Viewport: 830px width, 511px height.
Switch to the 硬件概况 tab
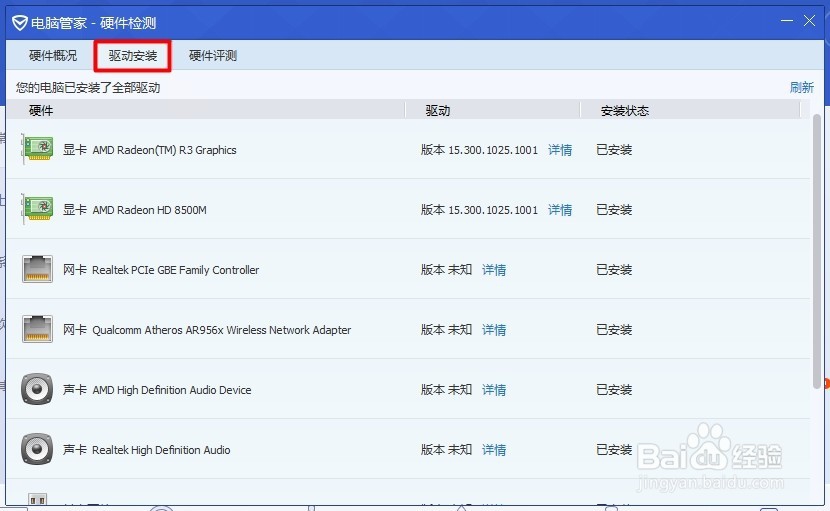[53, 56]
